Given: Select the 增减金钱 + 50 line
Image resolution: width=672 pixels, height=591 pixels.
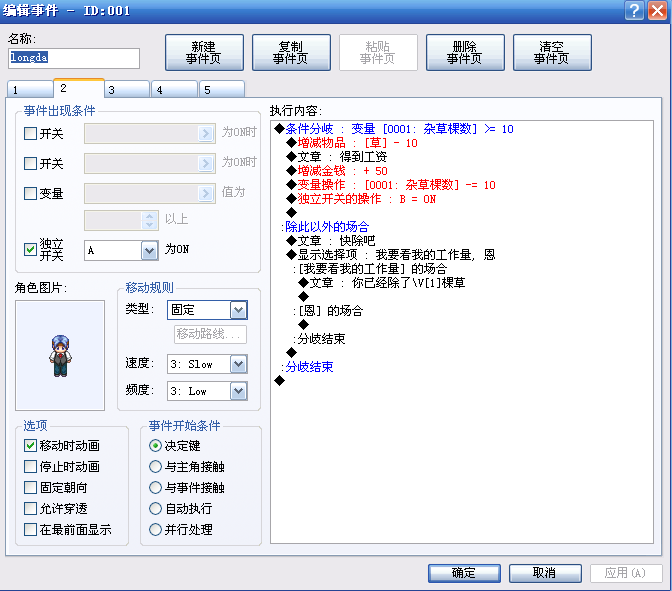Looking at the screenshot, I should 337,171.
